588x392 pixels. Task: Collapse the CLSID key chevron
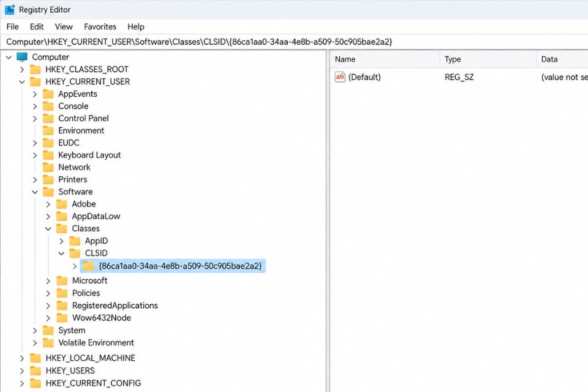[61, 254]
